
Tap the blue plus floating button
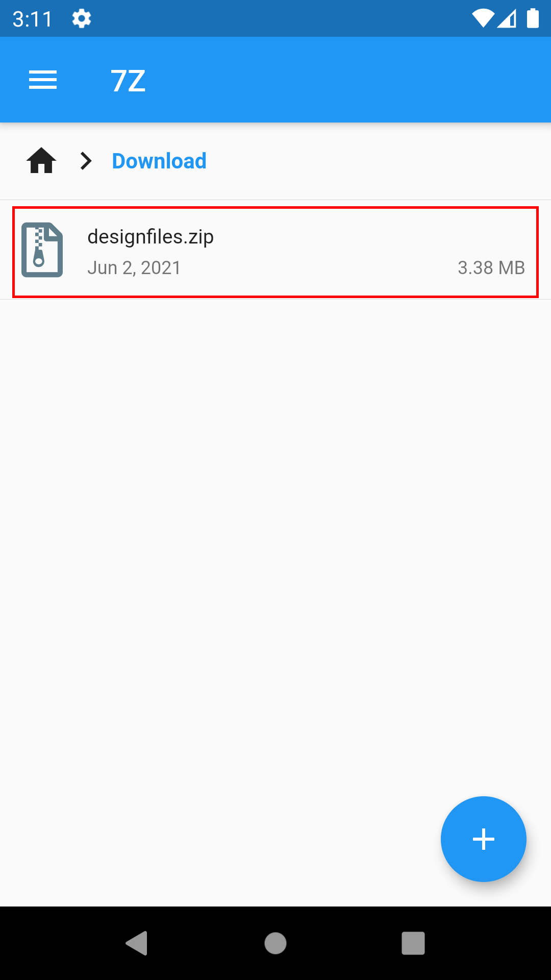pos(484,839)
